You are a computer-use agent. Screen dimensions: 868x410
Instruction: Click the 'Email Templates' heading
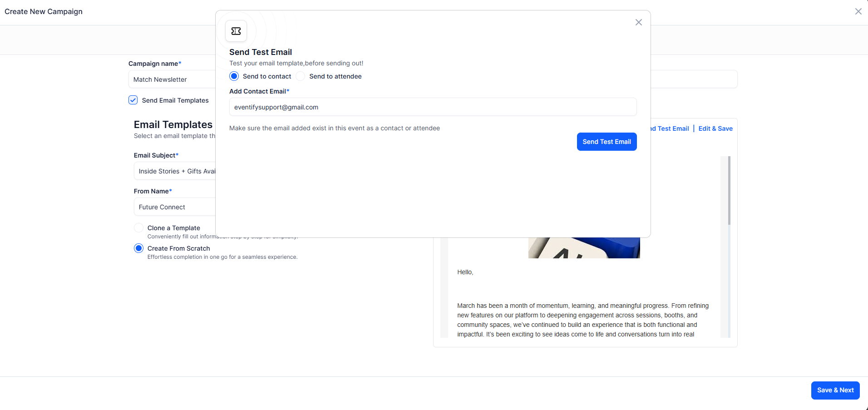tap(173, 124)
